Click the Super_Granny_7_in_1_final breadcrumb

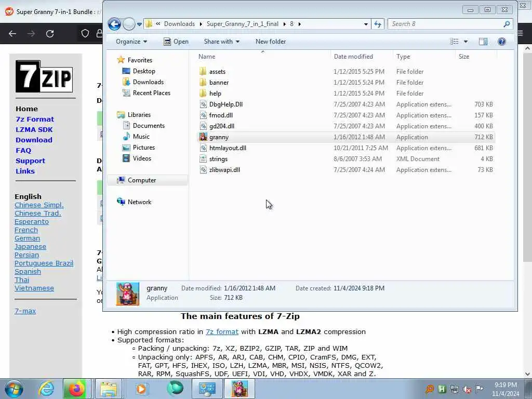[x=242, y=24]
